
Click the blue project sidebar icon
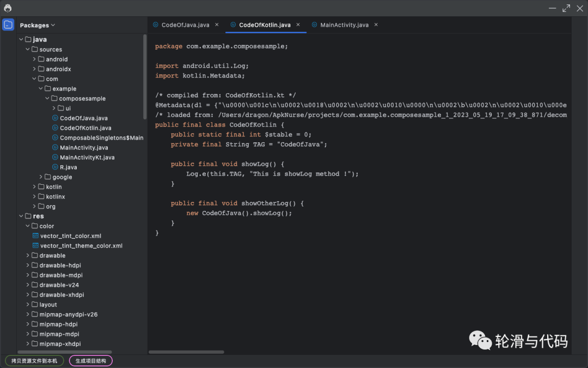(x=8, y=25)
